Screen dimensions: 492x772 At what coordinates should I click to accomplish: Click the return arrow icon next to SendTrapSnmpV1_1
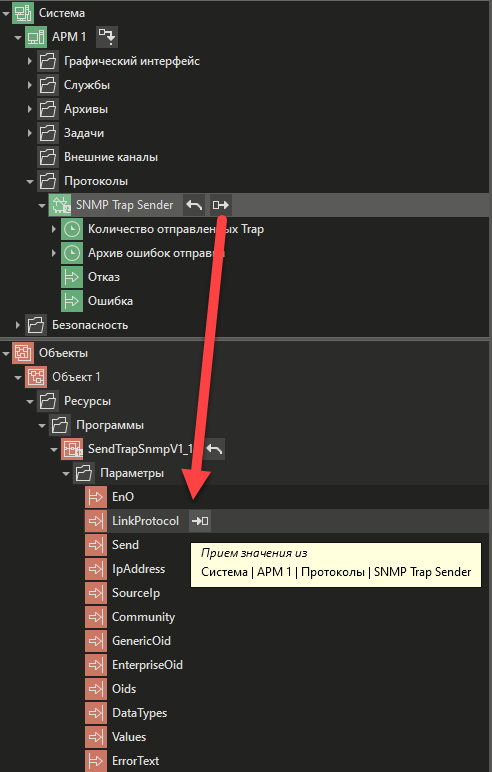click(214, 449)
